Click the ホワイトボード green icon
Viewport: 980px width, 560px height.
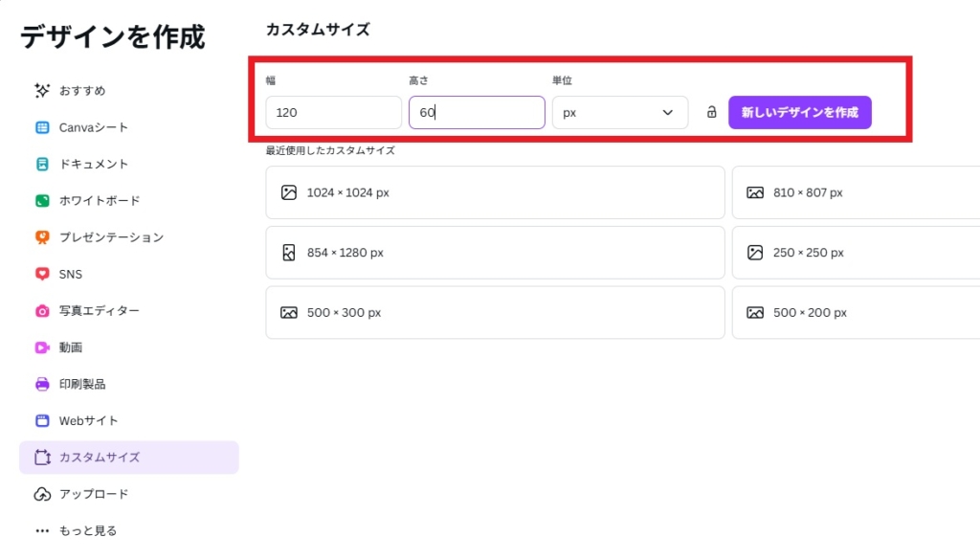[x=42, y=201]
